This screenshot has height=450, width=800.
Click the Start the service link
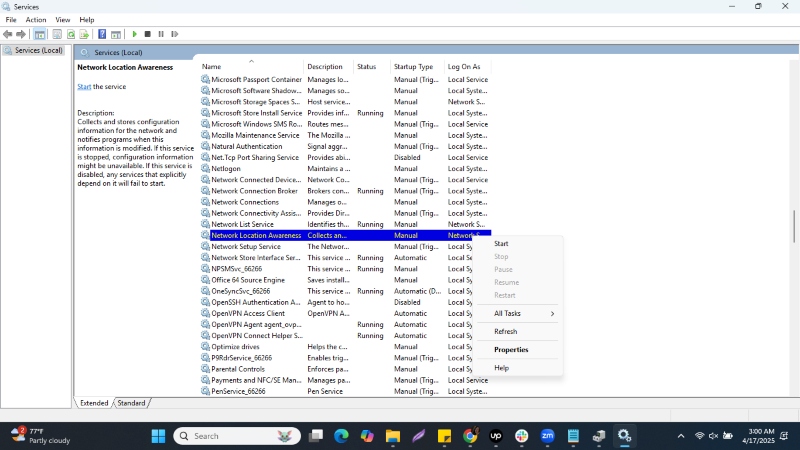click(x=84, y=87)
